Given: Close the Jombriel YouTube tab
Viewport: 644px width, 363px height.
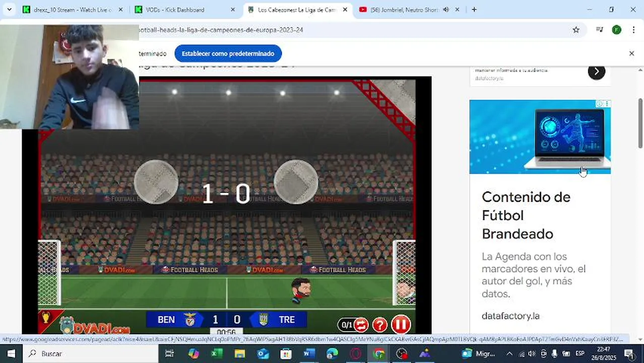Looking at the screenshot, I should (x=458, y=10).
